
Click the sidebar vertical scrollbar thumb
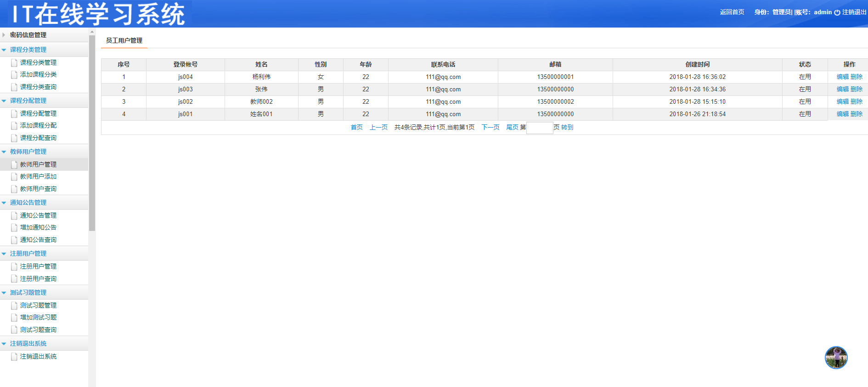click(92, 133)
